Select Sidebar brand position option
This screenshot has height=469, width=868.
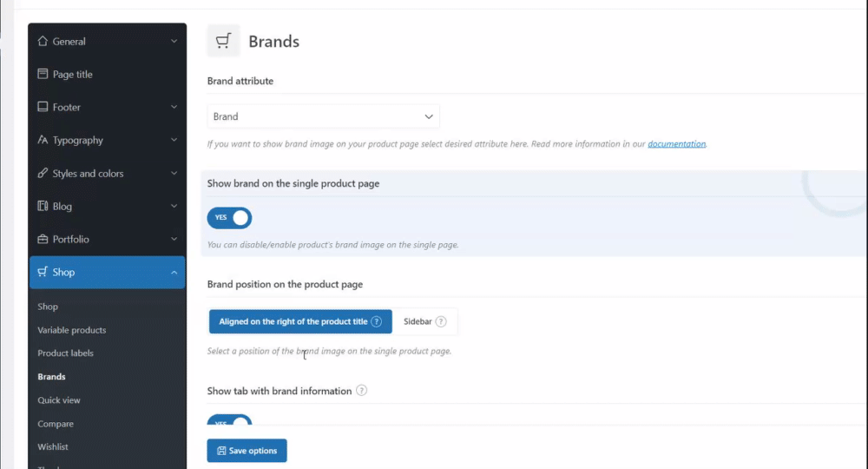coord(424,321)
